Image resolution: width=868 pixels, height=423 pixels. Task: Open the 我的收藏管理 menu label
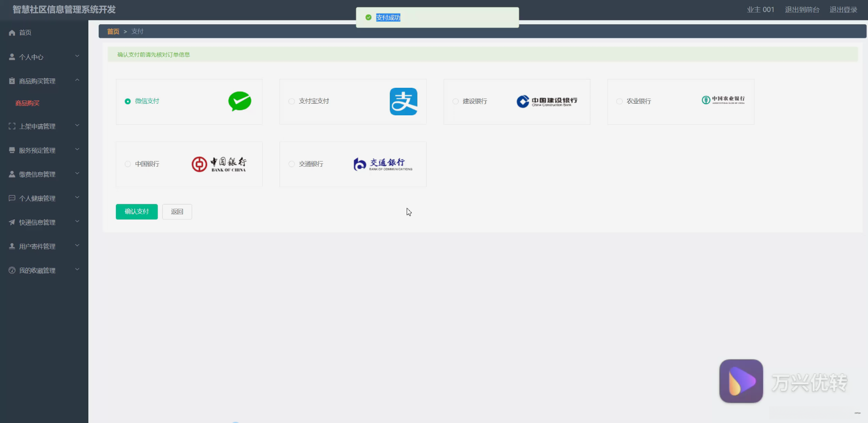(37, 270)
